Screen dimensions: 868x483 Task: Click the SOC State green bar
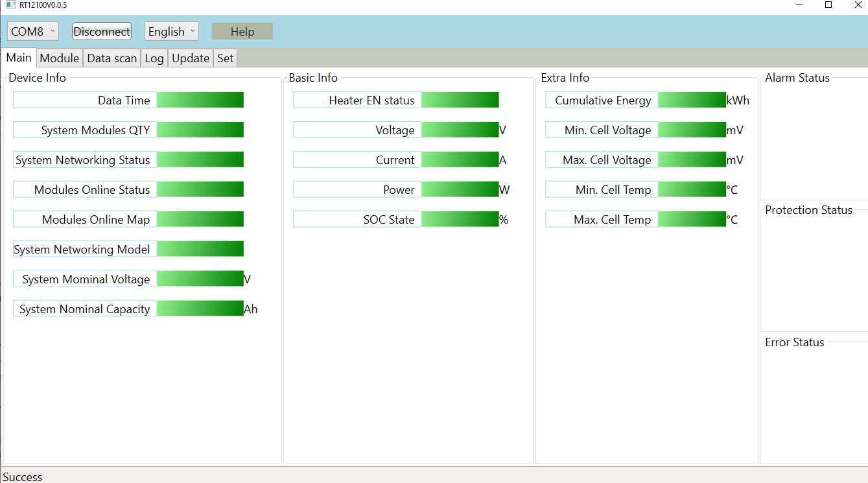click(460, 219)
